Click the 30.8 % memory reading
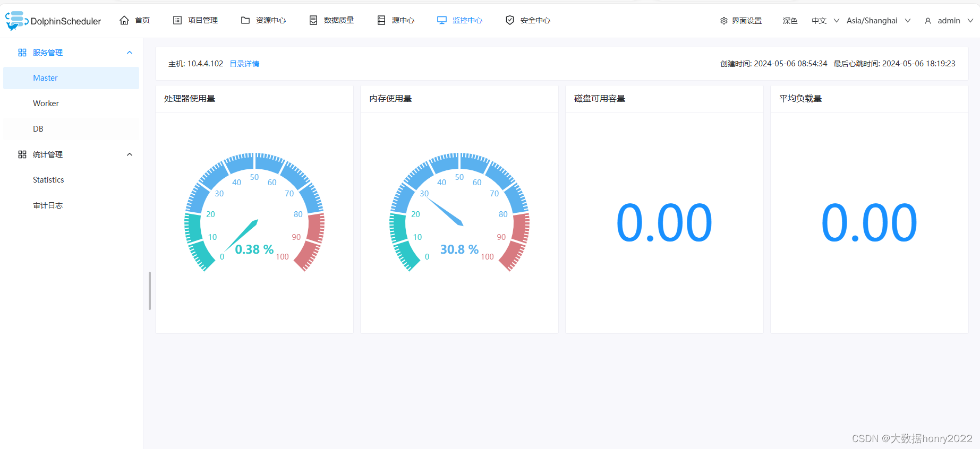Image resolution: width=980 pixels, height=449 pixels. [x=459, y=249]
